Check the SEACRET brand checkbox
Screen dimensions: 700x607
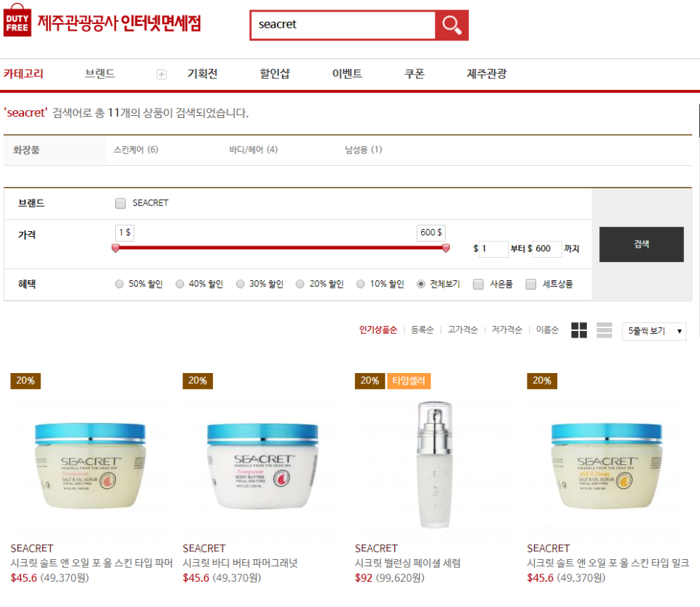[x=120, y=204]
